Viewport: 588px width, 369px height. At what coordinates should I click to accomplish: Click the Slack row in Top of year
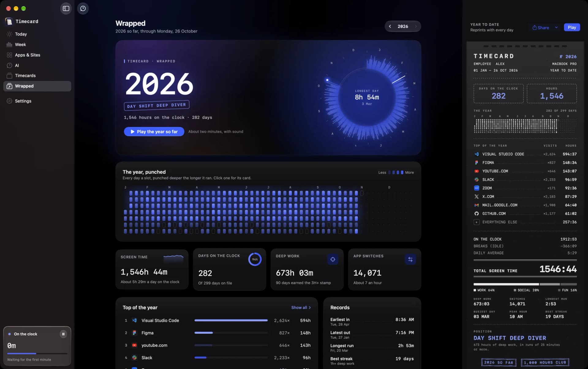[217, 358]
